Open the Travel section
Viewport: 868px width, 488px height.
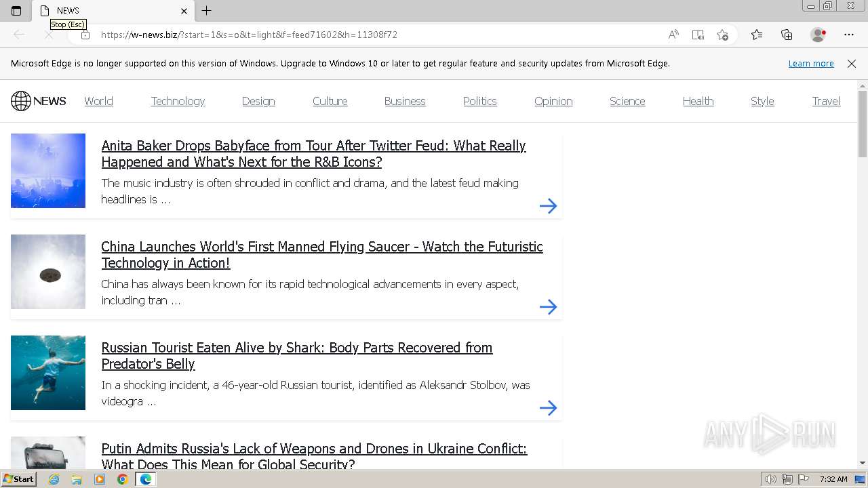click(x=826, y=101)
